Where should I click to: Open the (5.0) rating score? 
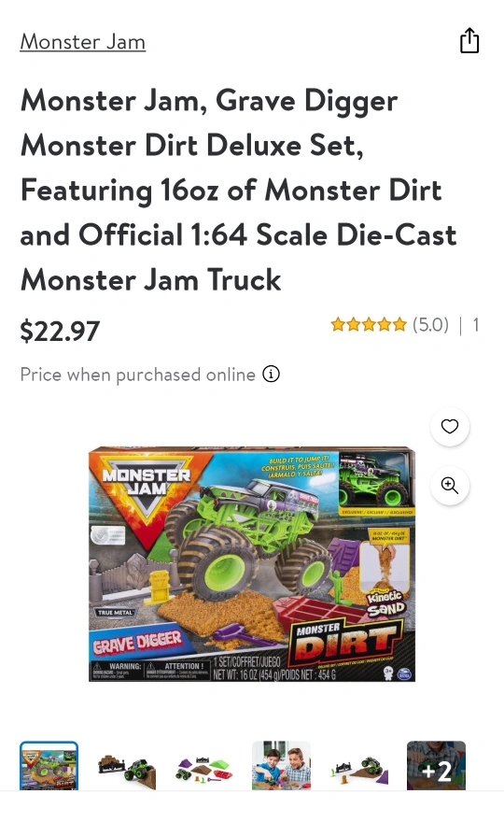(430, 325)
